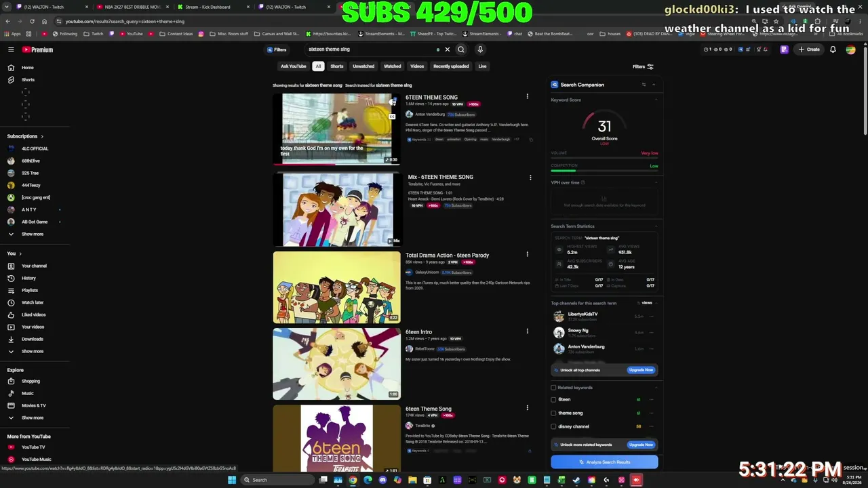Open the 6teen Intro video thumbnail

tap(336, 364)
